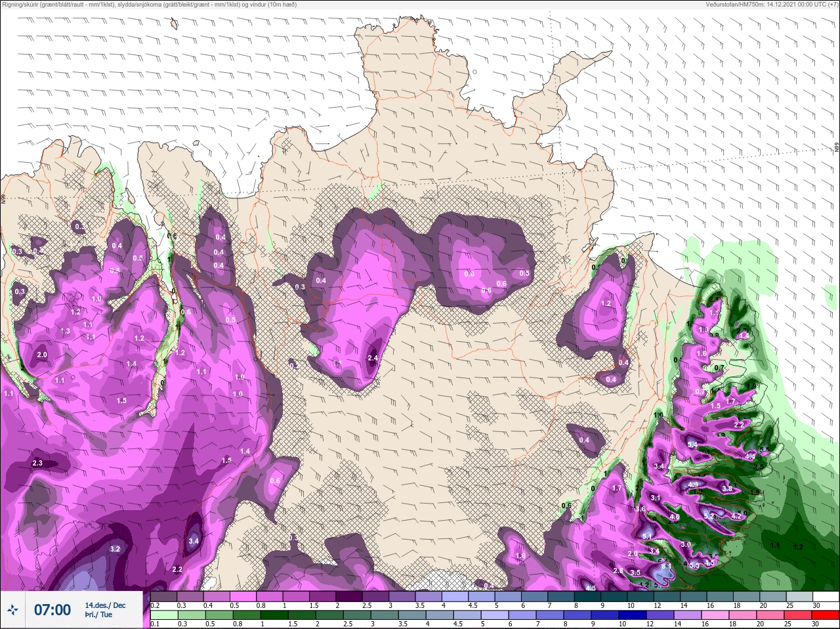This screenshot has height=629, width=840.
Task: Click the '2.8' precipitation value on the map
Action: pos(618,571)
